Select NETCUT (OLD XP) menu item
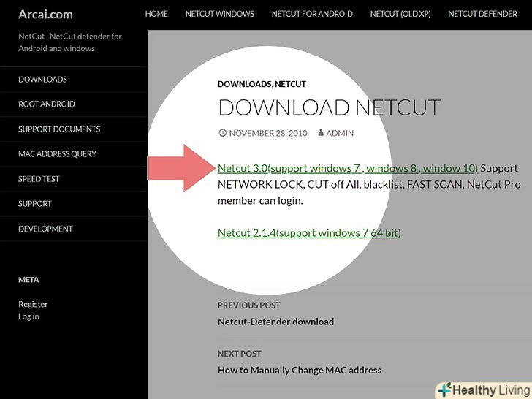 click(400, 14)
